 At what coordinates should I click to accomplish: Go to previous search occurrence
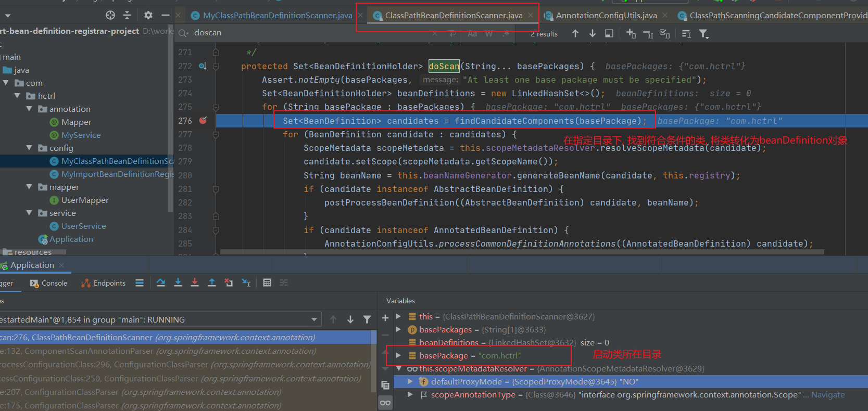[x=575, y=33]
